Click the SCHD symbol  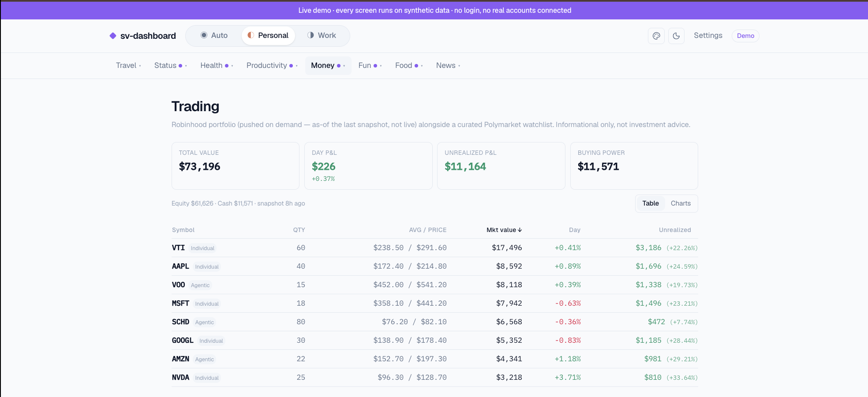click(180, 322)
